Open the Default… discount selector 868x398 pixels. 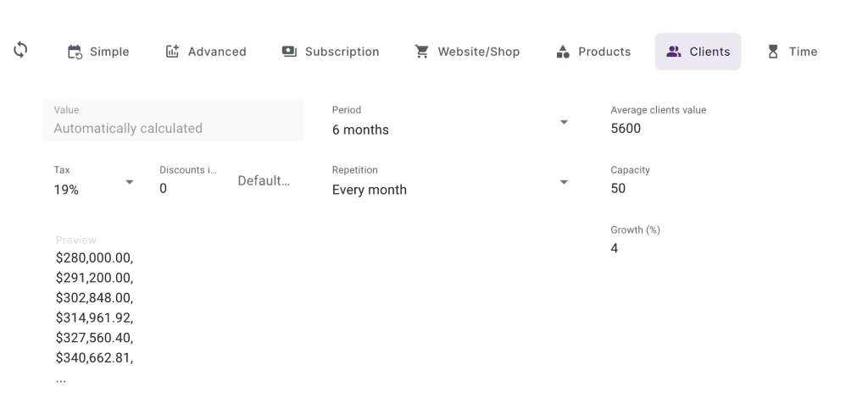coord(264,180)
